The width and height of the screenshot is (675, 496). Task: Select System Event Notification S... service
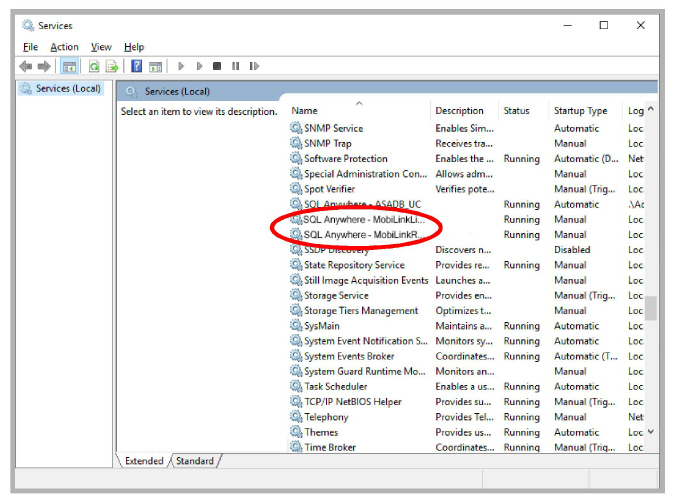pyautogui.click(x=366, y=341)
